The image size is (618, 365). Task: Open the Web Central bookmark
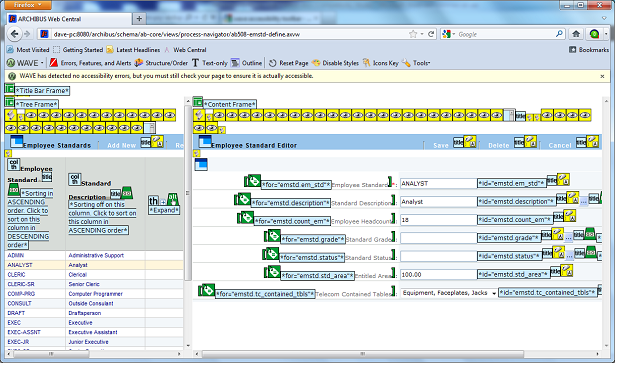pyautogui.click(x=185, y=50)
